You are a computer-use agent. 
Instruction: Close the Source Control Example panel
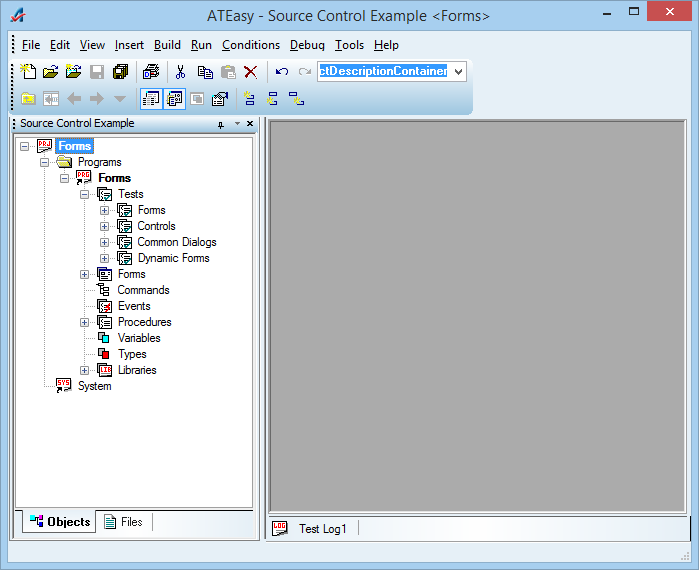(x=250, y=123)
